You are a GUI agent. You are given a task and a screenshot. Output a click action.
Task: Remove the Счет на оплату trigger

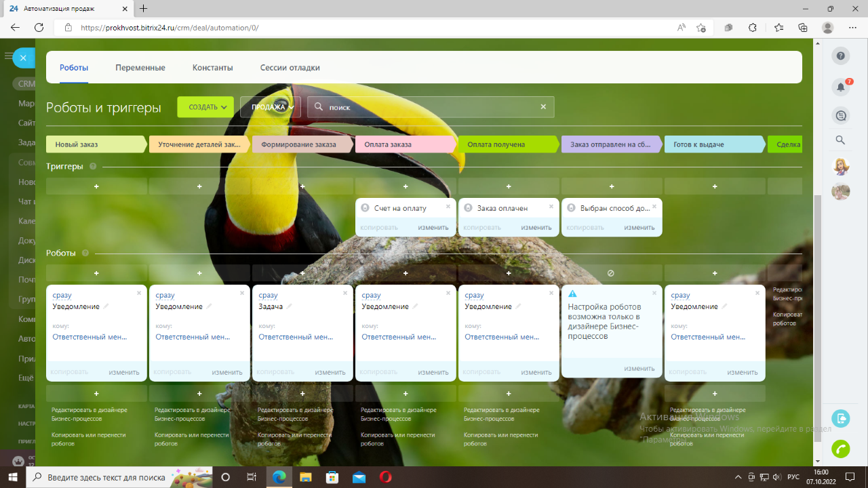[448, 207]
